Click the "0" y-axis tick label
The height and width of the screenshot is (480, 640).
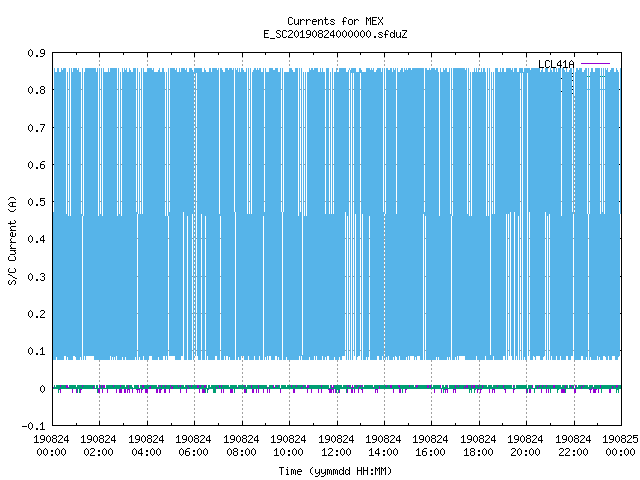click(42, 389)
